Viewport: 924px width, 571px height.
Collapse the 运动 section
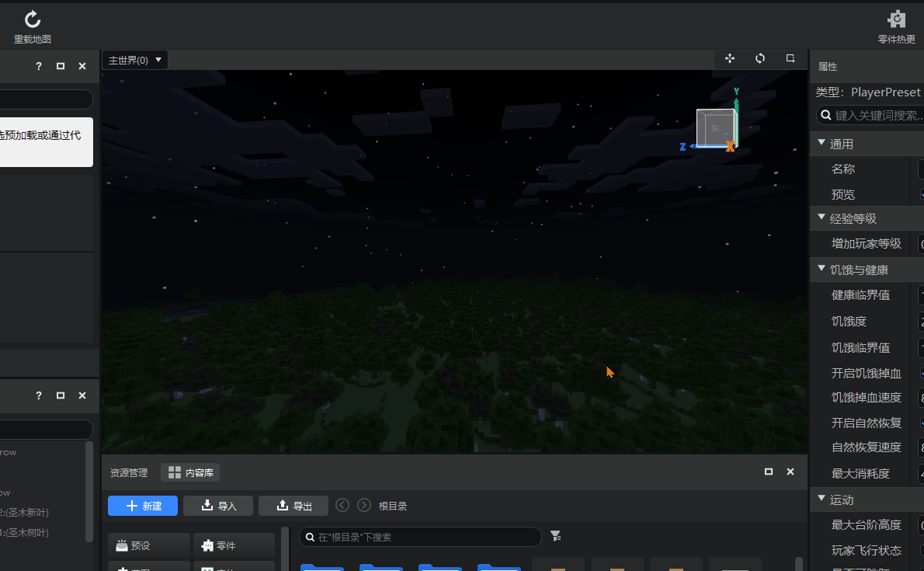point(822,499)
